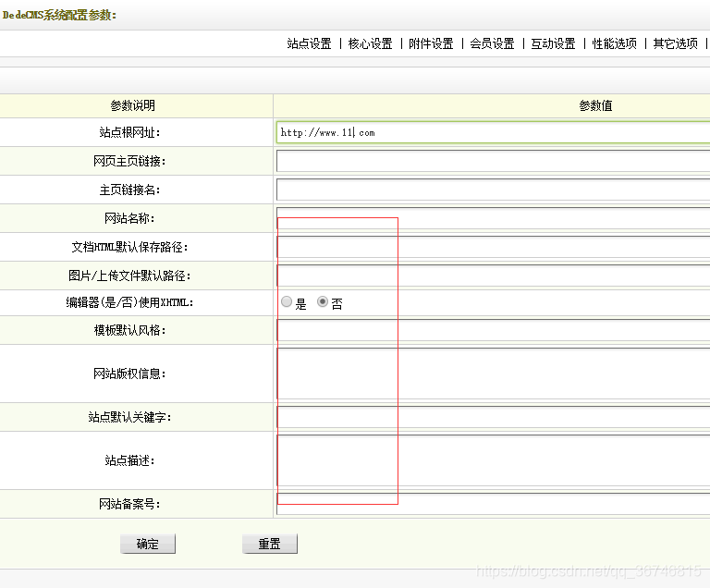Image resolution: width=710 pixels, height=588 pixels.
Task: Click the DedeCMS系统配置参数 title text
Action: 59,15
